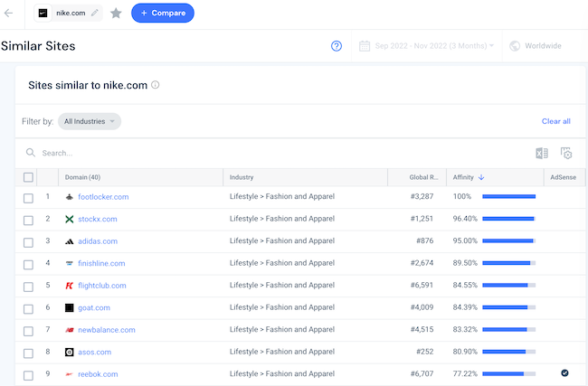Select the adidas.com row checkbox
Screen dimensions: 588x386
point(29,241)
